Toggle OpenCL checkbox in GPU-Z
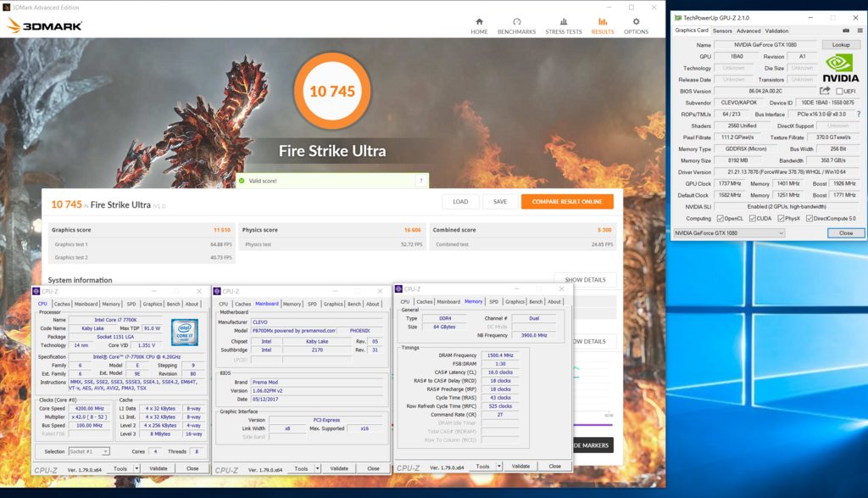 (x=721, y=218)
